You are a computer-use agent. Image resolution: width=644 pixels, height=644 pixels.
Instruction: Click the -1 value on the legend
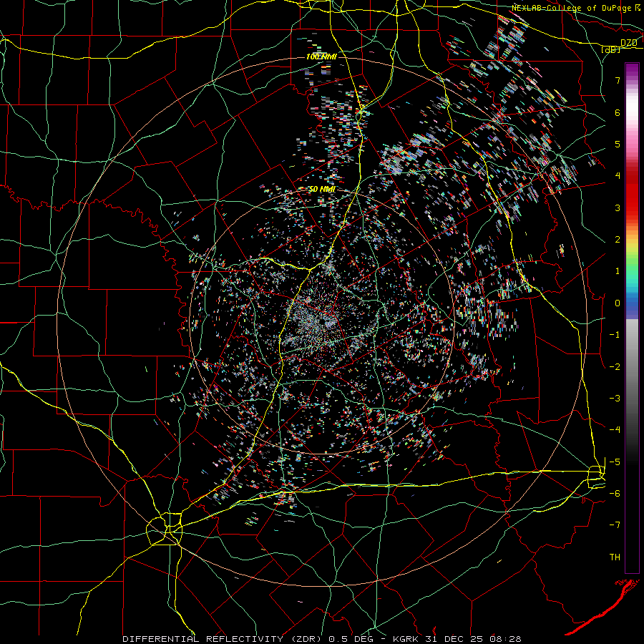point(615,335)
